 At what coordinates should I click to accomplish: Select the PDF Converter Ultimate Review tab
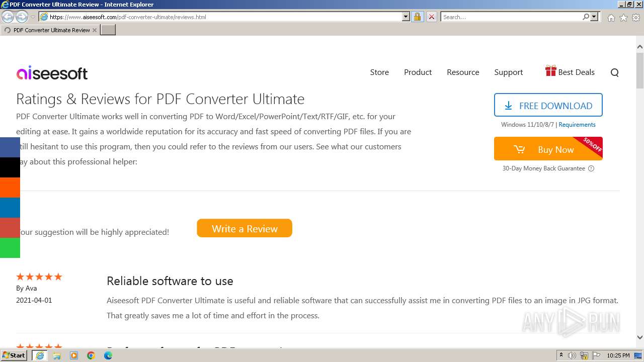[x=50, y=30]
